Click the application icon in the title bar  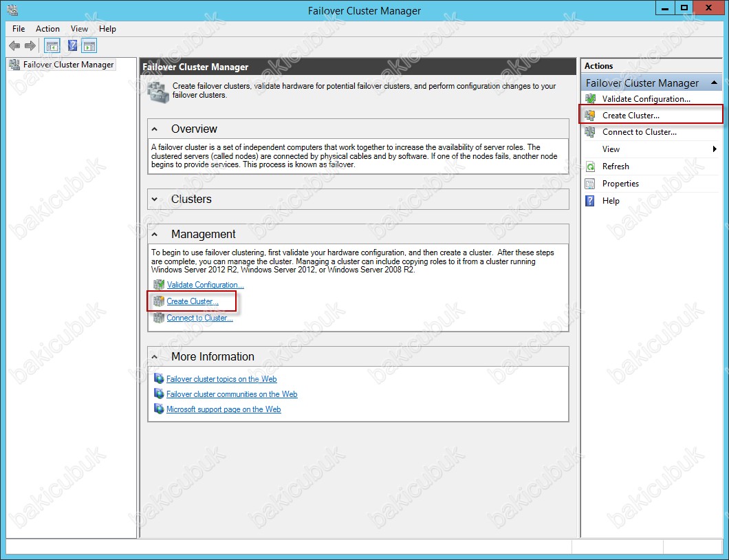click(12, 10)
